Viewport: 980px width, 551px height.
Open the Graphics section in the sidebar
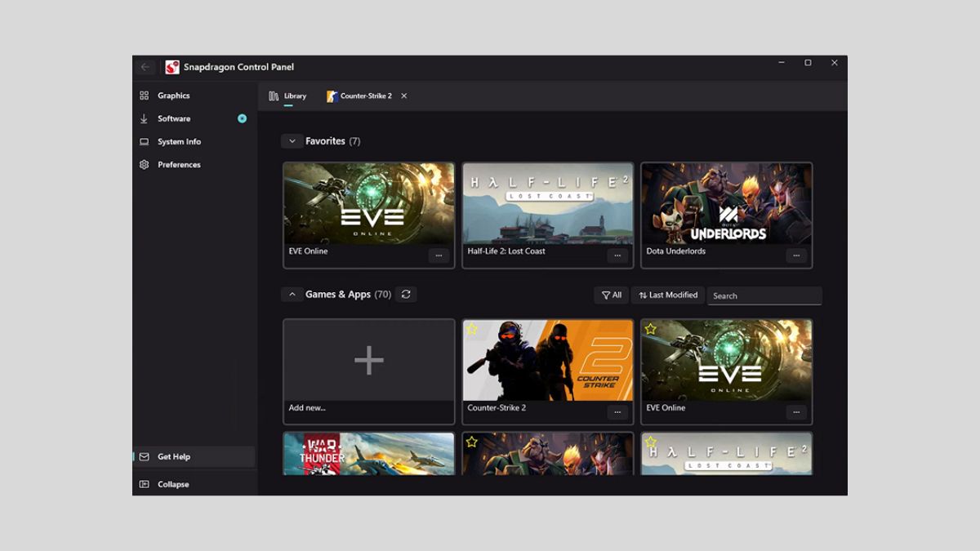click(173, 96)
